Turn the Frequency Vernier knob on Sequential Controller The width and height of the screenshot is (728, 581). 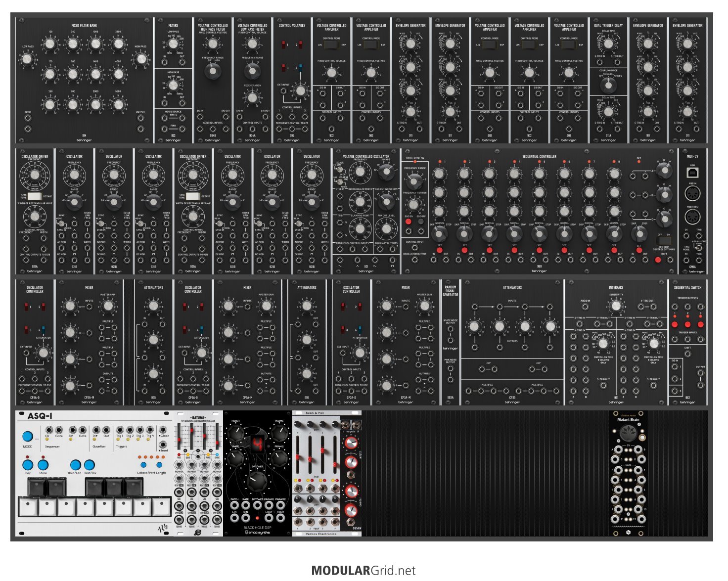click(414, 205)
